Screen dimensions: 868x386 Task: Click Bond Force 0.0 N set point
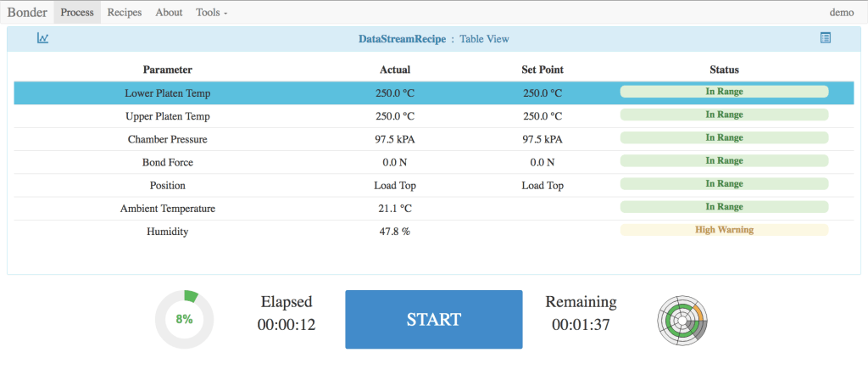coord(542,162)
